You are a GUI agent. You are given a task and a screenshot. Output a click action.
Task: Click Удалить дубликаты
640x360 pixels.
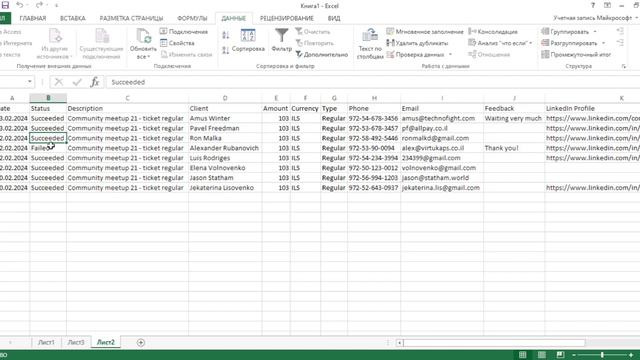click(417, 43)
